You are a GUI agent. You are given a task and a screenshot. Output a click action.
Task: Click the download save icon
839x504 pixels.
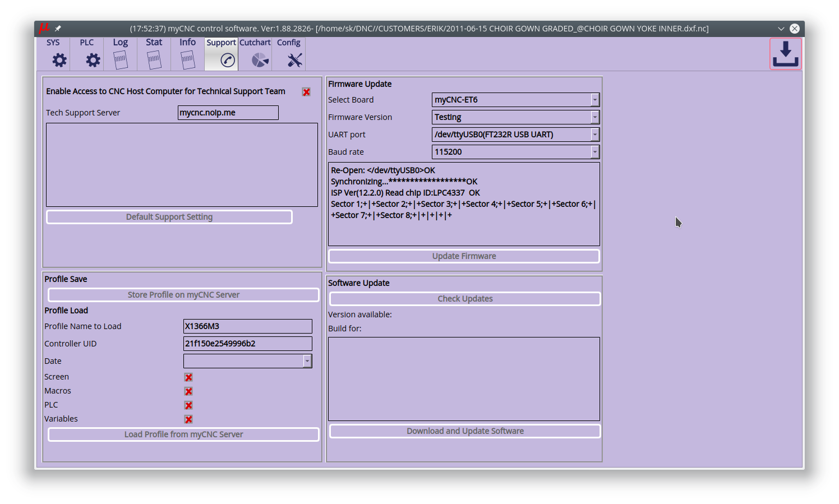(785, 54)
